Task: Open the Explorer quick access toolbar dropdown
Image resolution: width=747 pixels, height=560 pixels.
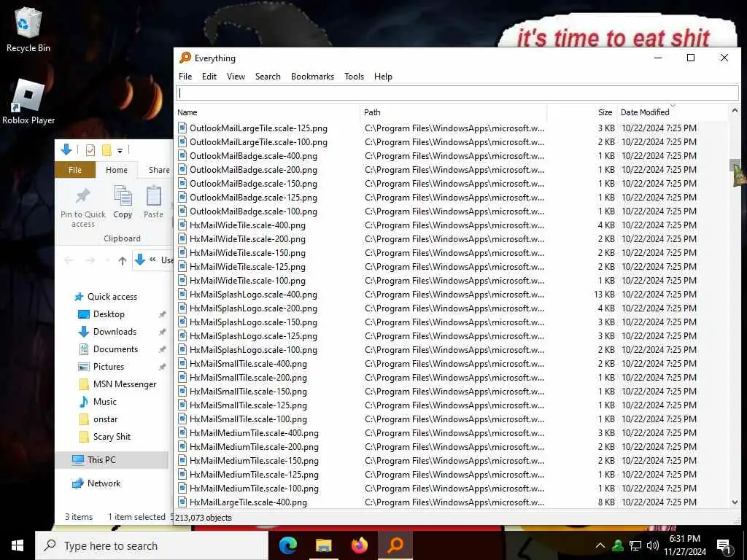Action: point(120,151)
